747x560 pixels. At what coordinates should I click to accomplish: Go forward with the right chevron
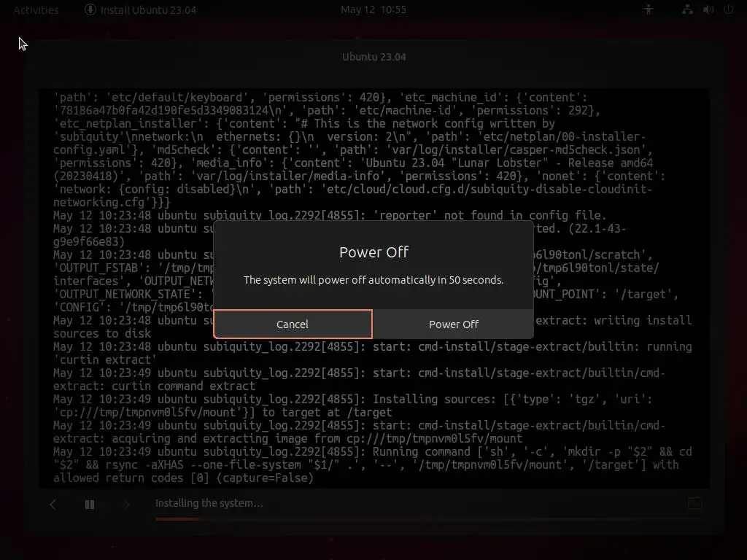(x=126, y=505)
